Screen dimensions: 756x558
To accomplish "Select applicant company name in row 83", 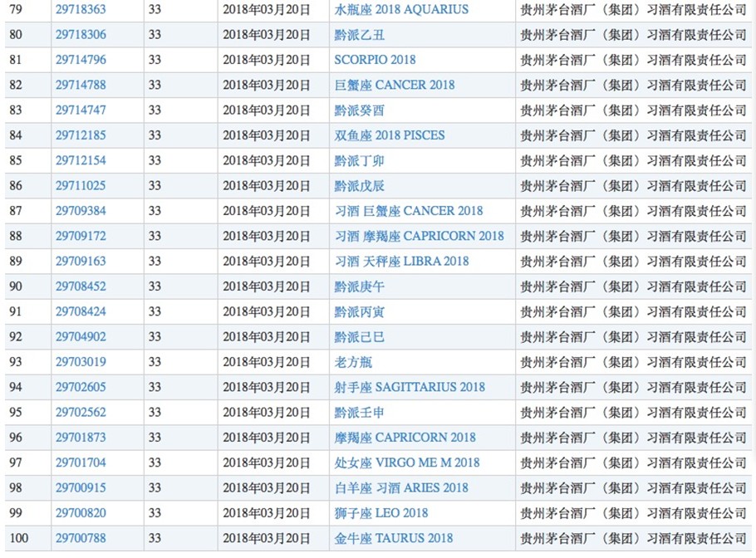I will 633,110.
